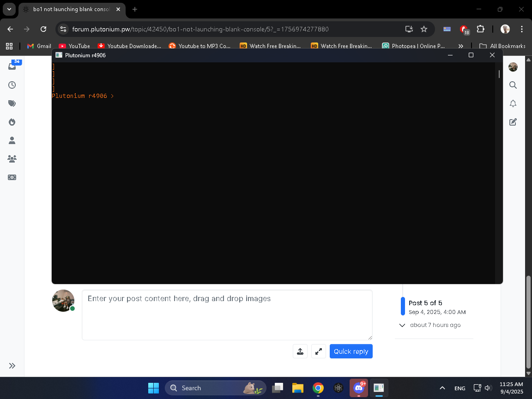Image resolution: width=532 pixels, height=399 pixels.
Task: Open the Gmail bookmark
Action: coord(39,46)
